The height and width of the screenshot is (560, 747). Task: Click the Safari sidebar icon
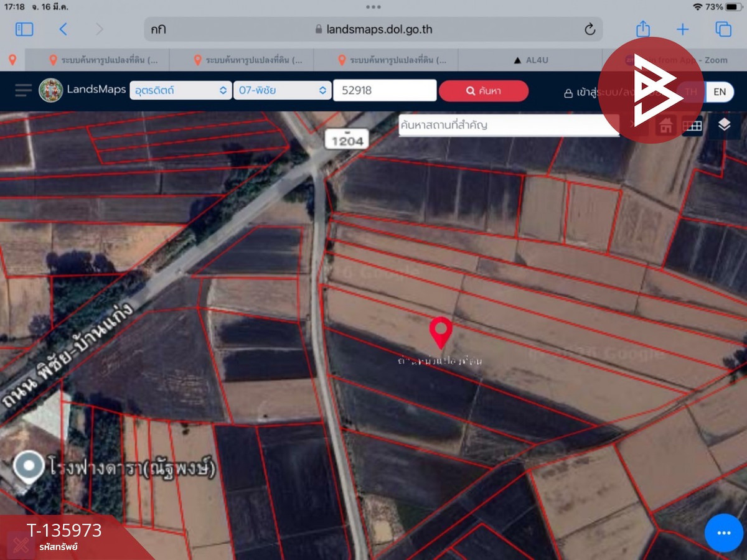click(x=24, y=29)
